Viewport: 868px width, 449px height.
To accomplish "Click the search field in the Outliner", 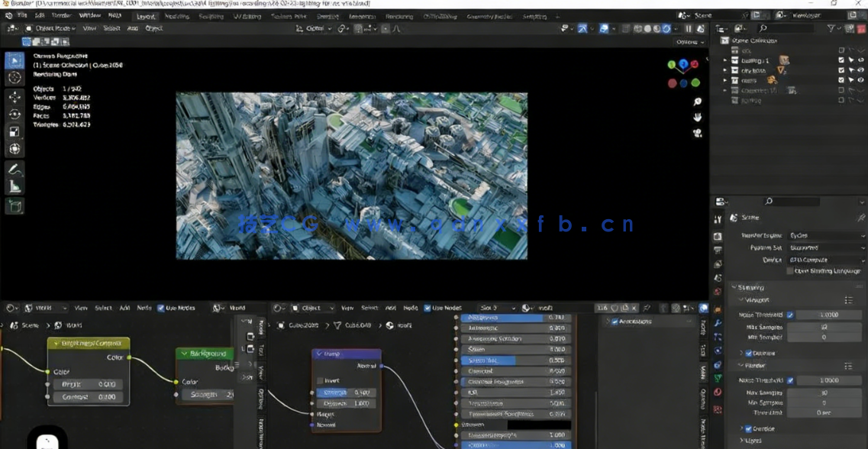I will 786,27.
